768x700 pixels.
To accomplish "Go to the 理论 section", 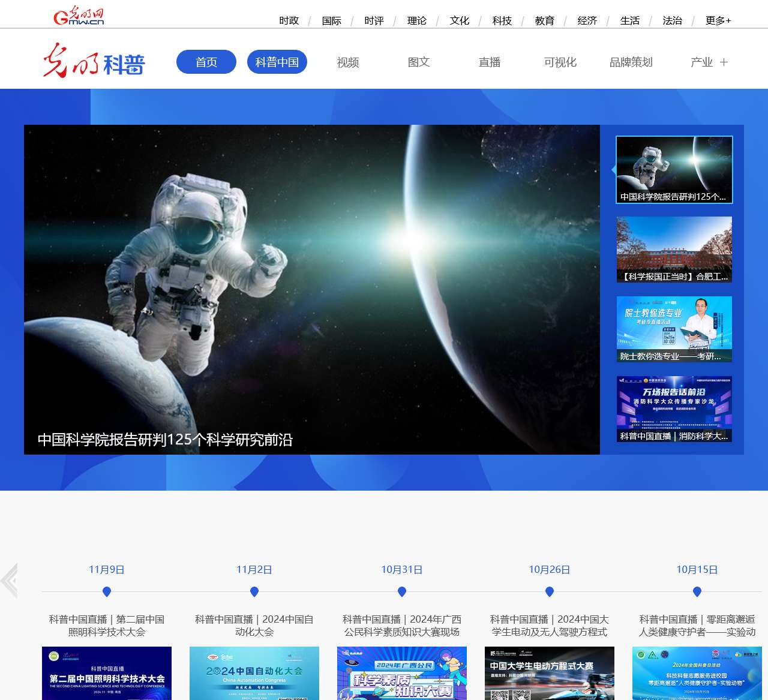I will pyautogui.click(x=416, y=20).
